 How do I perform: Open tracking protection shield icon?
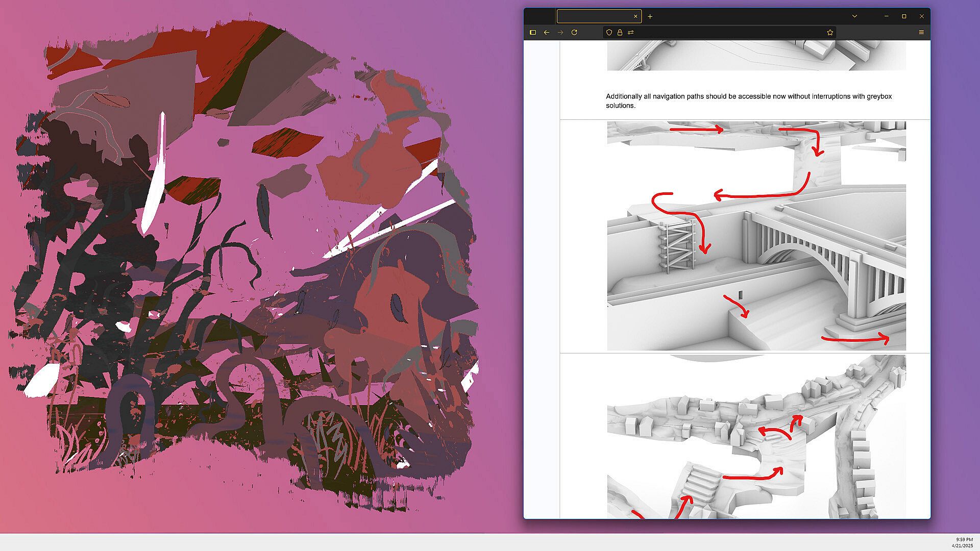(x=609, y=32)
